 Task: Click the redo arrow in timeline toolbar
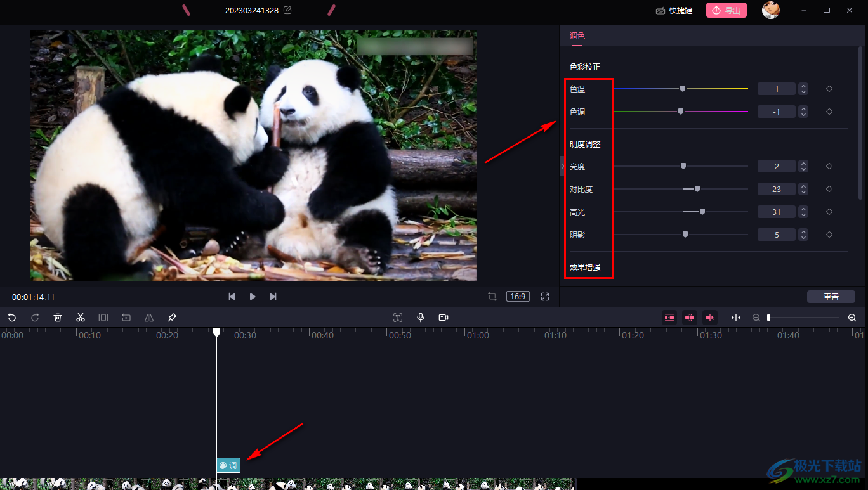click(35, 318)
